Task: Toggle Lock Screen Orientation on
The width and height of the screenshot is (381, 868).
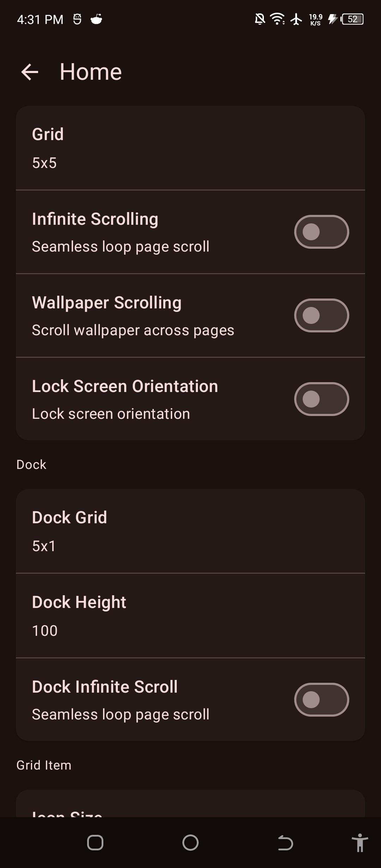Action: point(321,399)
